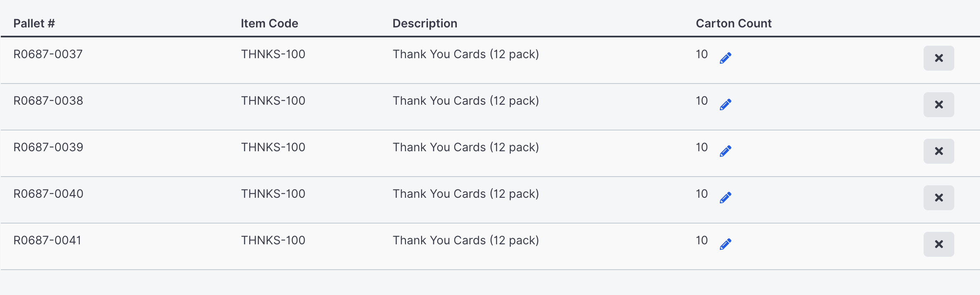
Task: Edit carton count for pallet R0687-0038
Action: [725, 105]
